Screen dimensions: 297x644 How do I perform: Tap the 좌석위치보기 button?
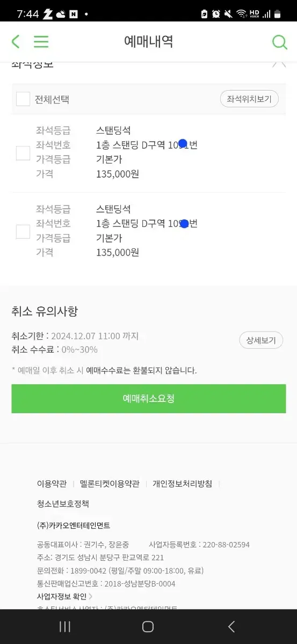249,99
